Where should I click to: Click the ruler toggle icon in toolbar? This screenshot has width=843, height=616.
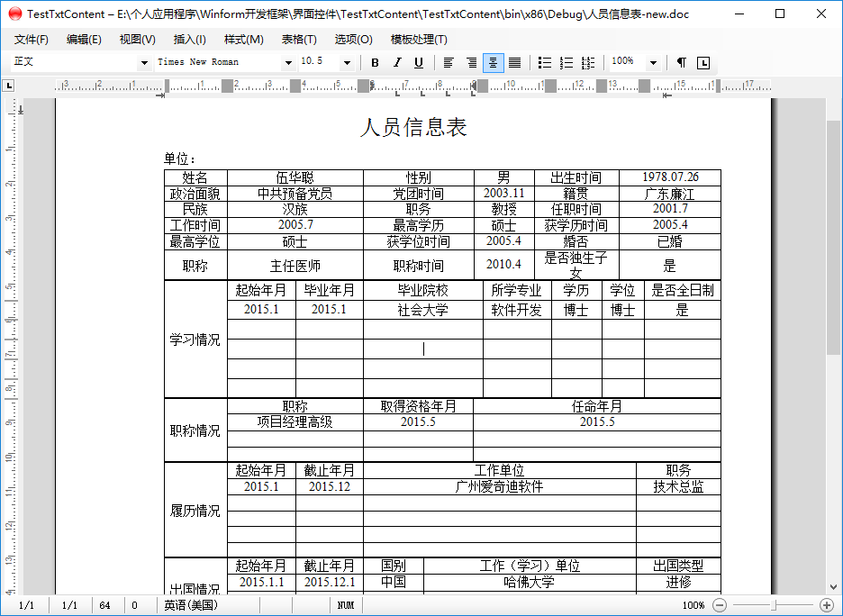703,63
